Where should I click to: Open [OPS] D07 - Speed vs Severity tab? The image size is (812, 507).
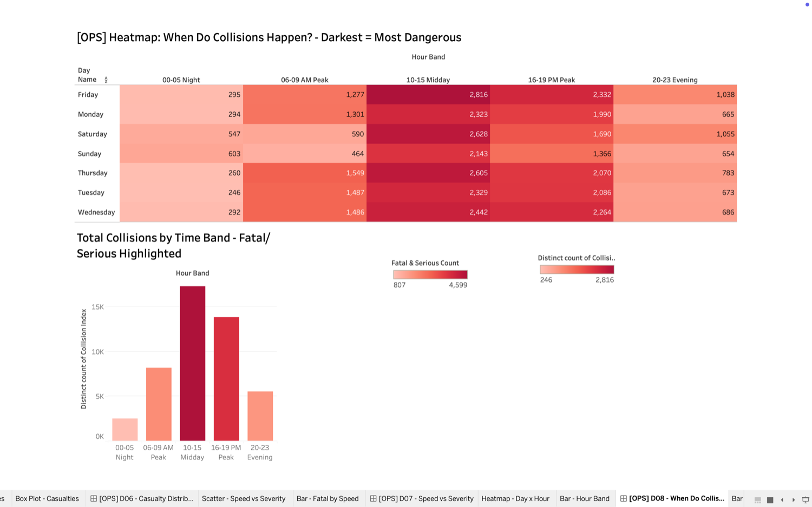(421, 498)
